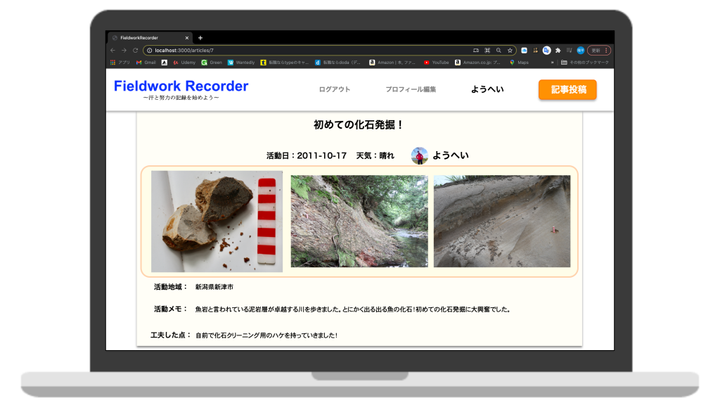Viewport: 720px width, 405px height.
Task: Click the Fieldwork Recorder logo
Action: coord(181,86)
